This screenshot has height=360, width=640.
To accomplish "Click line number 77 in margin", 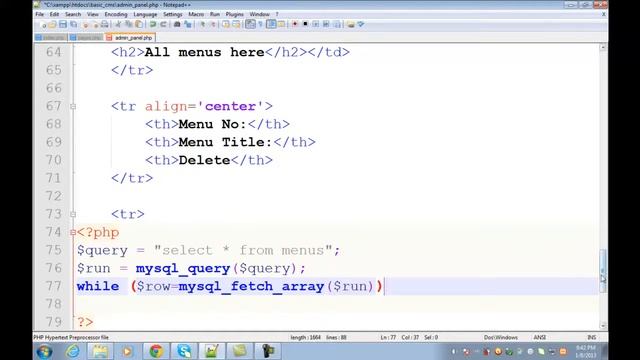I will 53,286.
